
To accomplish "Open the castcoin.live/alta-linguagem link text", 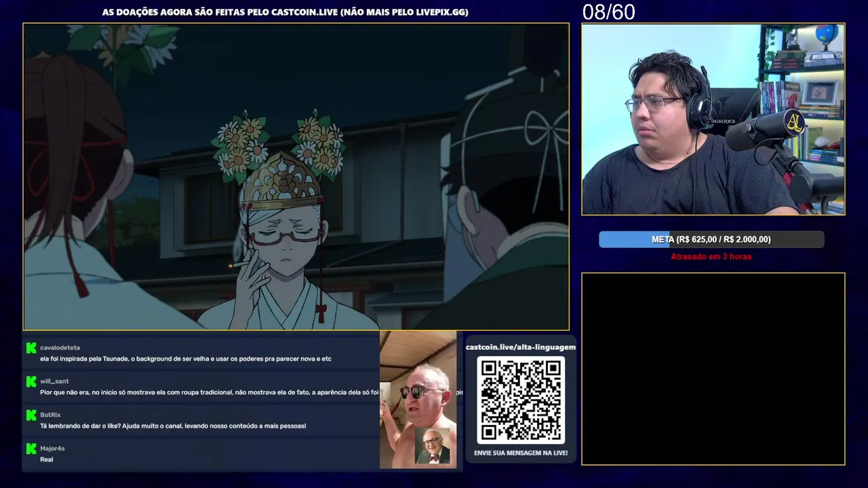I will tap(521, 347).
